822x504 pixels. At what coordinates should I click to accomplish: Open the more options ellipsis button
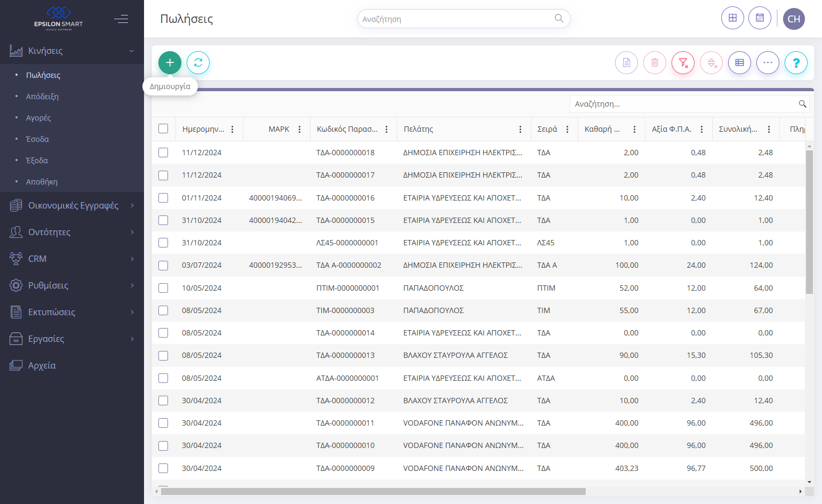[768, 63]
